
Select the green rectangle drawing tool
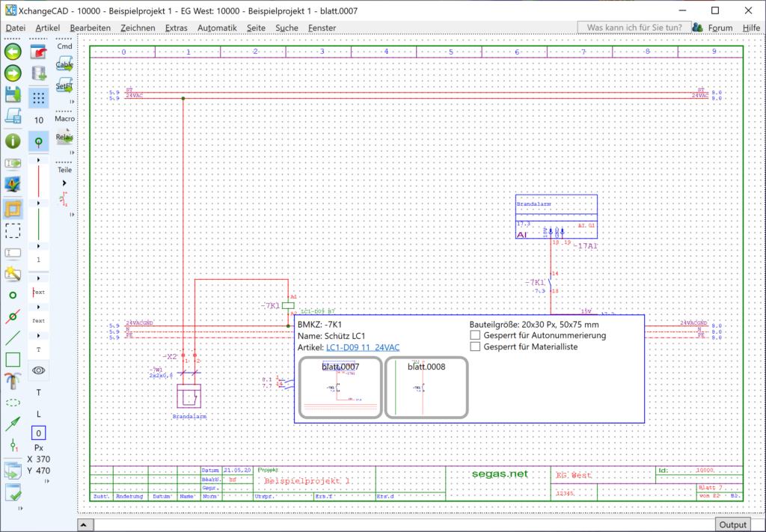point(13,360)
